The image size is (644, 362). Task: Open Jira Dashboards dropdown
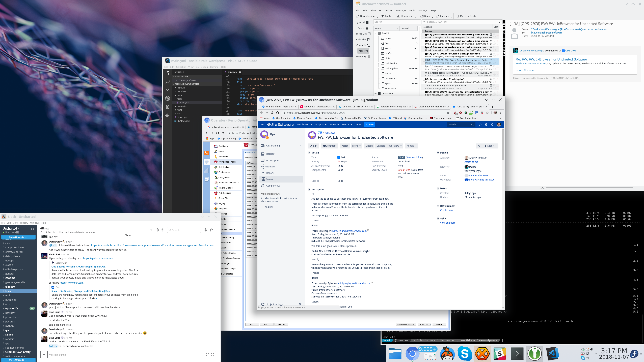click(305, 124)
